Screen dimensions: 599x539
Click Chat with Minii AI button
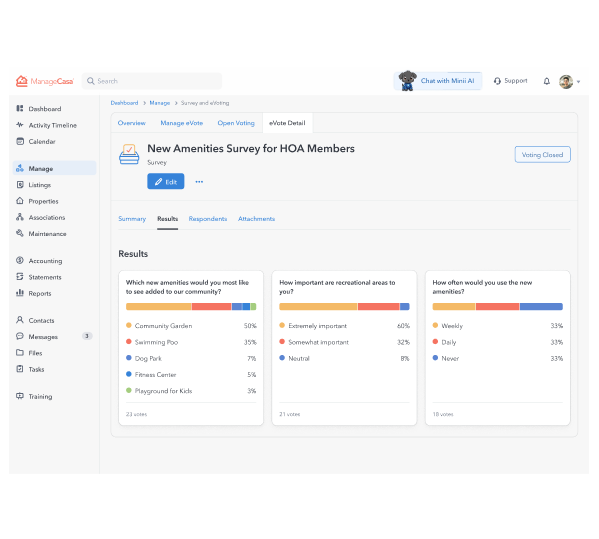438,81
